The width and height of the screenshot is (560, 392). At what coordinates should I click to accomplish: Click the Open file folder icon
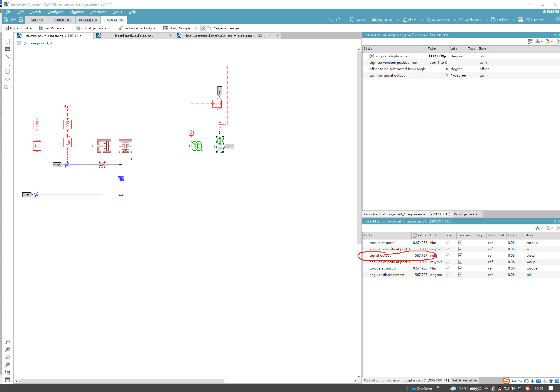tap(13, 20)
